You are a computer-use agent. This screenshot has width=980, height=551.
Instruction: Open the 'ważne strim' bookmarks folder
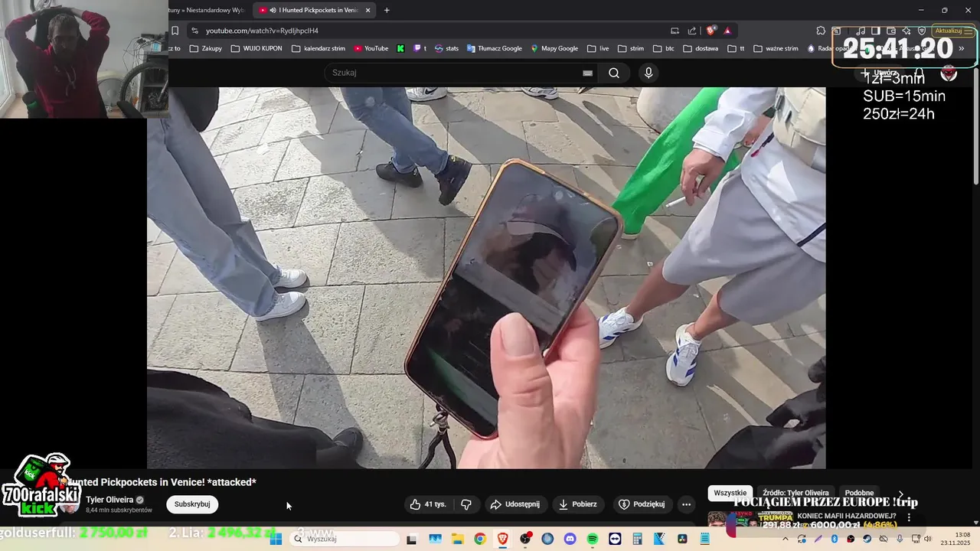coord(776,48)
